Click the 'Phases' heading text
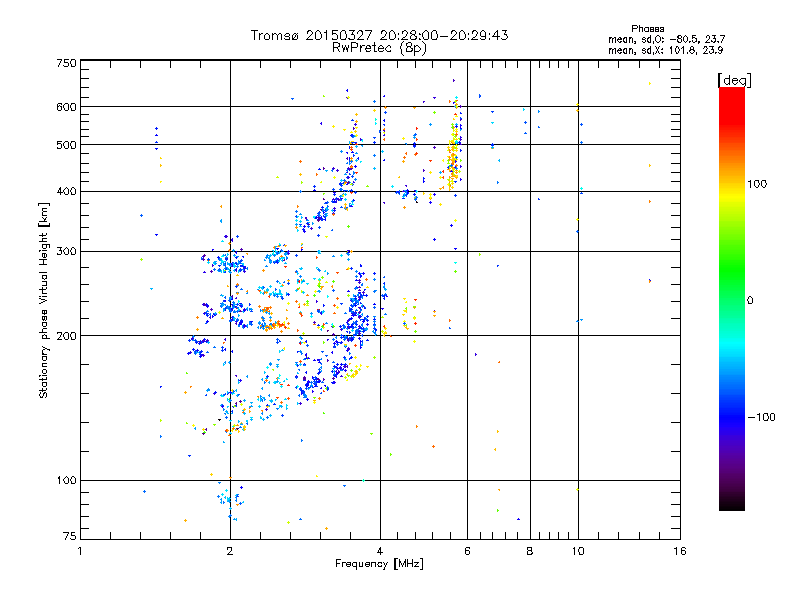 [647, 29]
